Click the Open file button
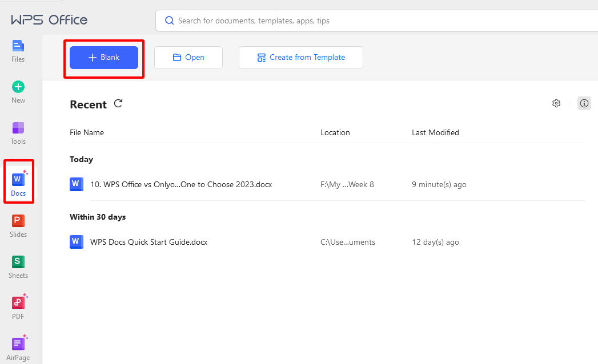The width and height of the screenshot is (598, 364). pos(188,58)
